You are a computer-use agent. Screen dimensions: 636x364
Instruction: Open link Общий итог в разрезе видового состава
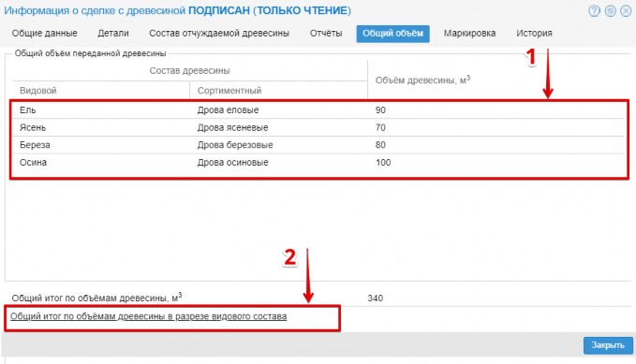click(x=148, y=316)
